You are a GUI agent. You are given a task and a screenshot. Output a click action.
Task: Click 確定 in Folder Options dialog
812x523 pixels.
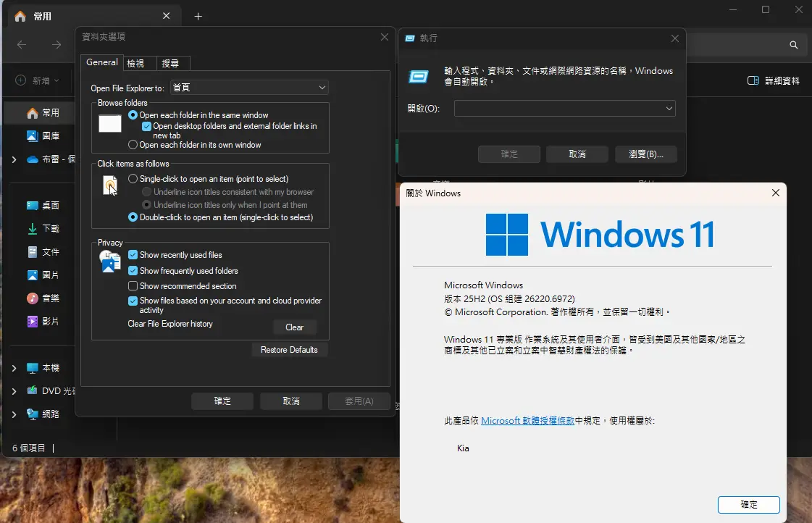222,401
